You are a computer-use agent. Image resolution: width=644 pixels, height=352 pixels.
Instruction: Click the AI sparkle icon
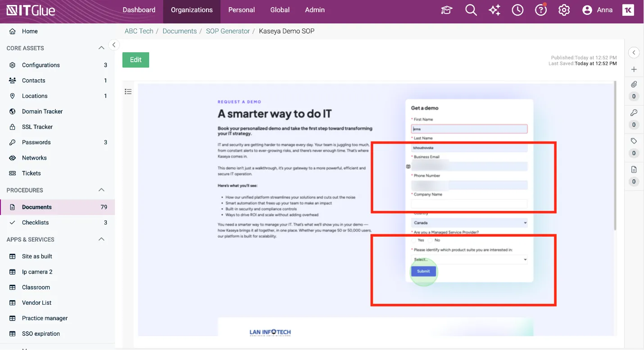494,10
